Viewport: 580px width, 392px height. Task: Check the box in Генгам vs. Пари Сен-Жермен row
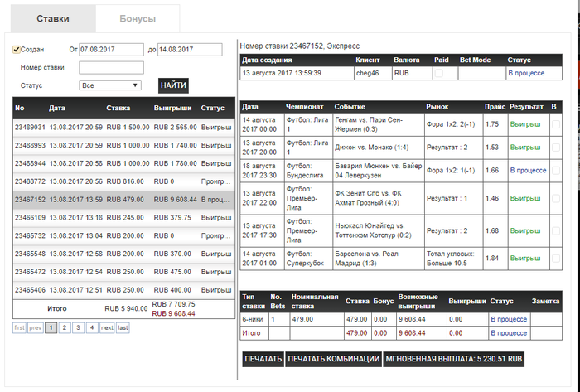pyautogui.click(x=556, y=124)
